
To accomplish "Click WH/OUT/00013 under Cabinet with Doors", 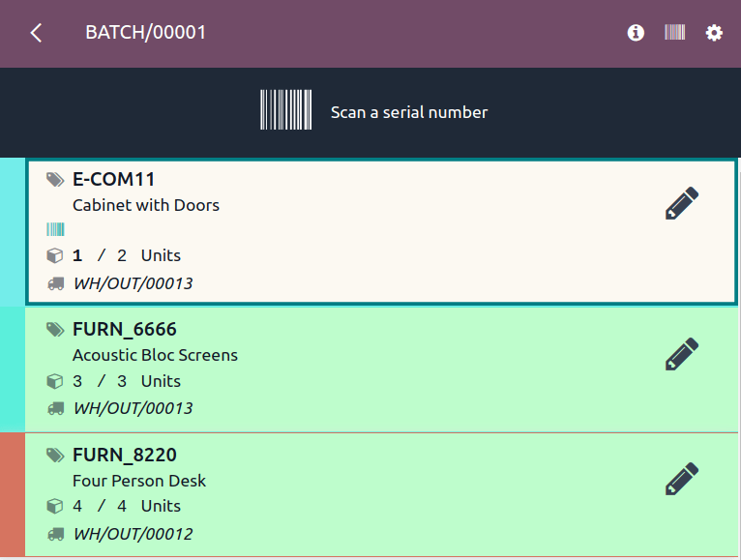I will (x=133, y=283).
